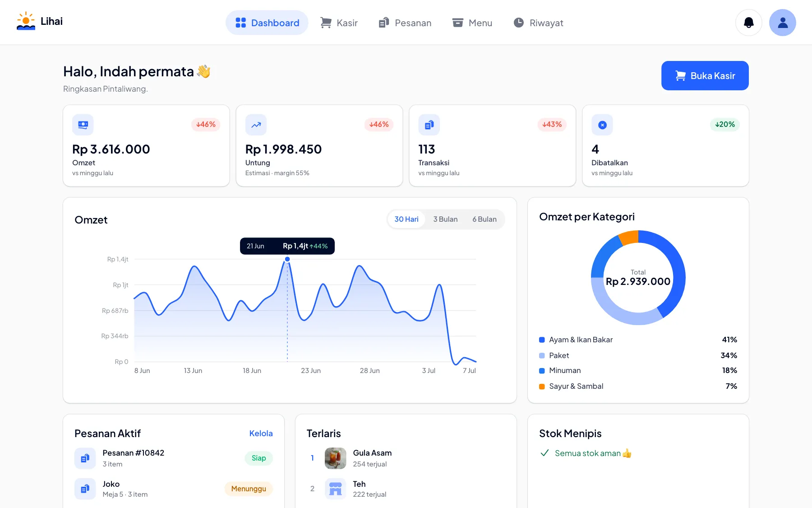Click the Rp 3.616.000 Omzet value

coord(111,149)
